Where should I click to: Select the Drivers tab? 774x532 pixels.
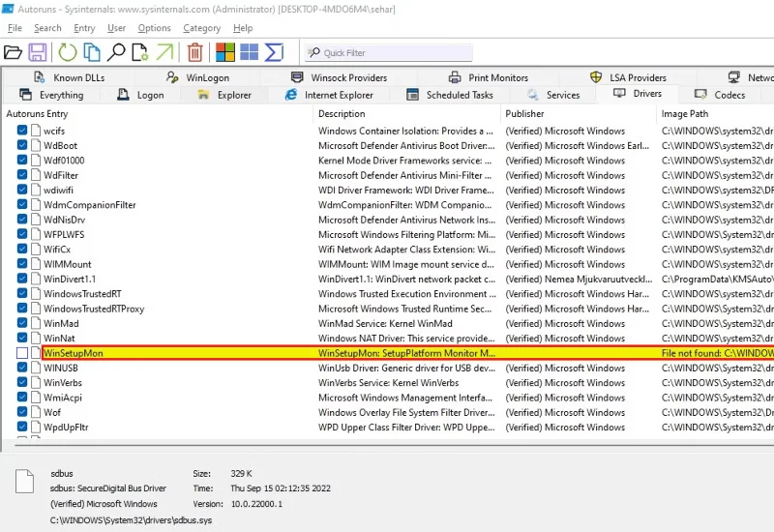[638, 93]
